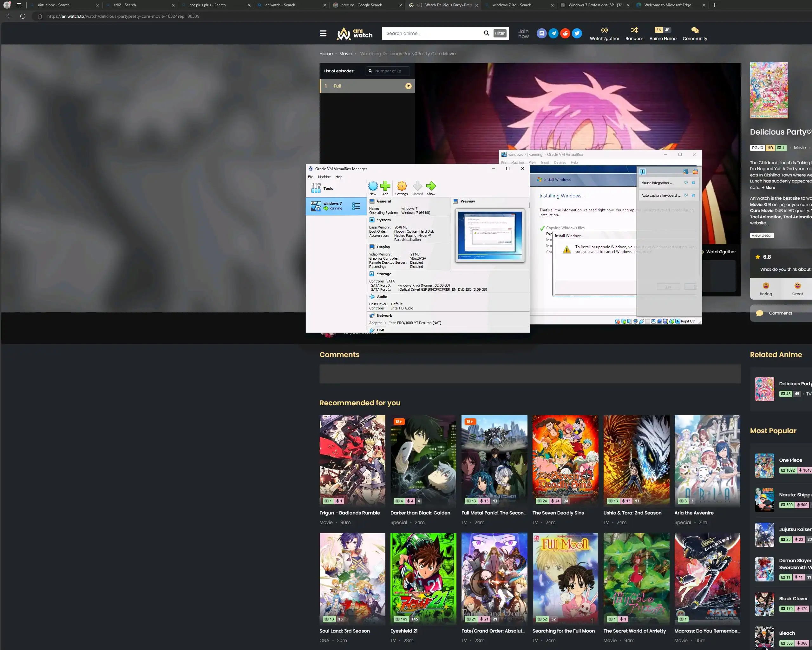The height and width of the screenshot is (650, 812).
Task: Open VirtualBox Settings gear
Action: pyautogui.click(x=401, y=186)
